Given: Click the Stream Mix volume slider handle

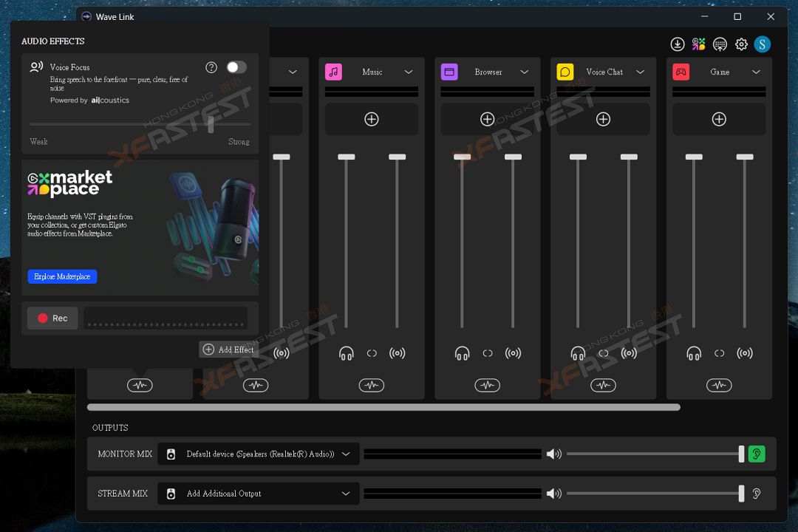Looking at the screenshot, I should (741, 494).
